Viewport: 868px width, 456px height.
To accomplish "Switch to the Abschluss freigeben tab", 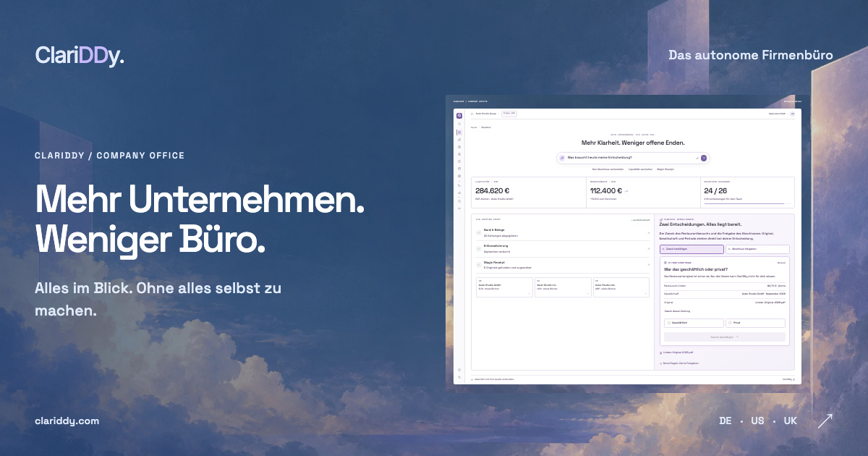I will coord(757,249).
